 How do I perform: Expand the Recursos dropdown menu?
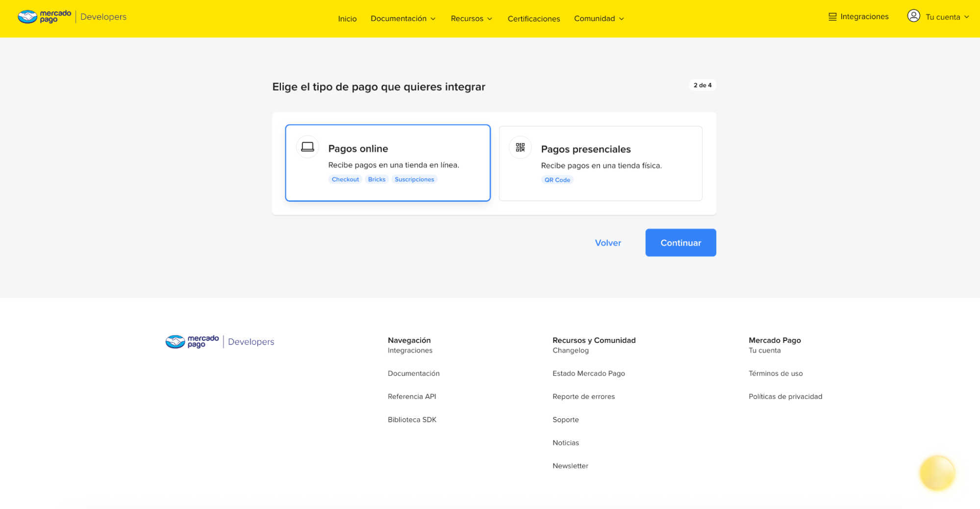click(472, 19)
